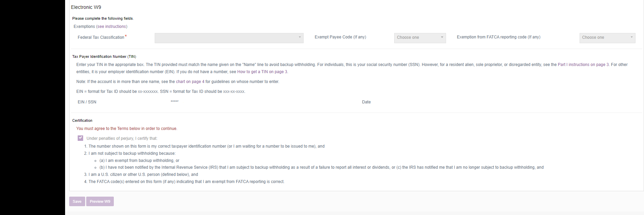Open the 'see instructions' exemptions link
This screenshot has height=215, width=644.
[x=112, y=27]
